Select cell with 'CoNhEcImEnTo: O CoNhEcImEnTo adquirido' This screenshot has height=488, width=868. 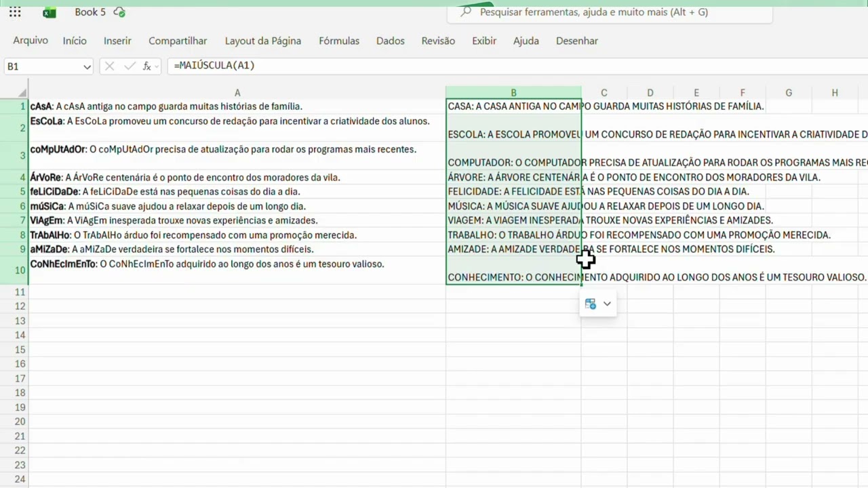pos(237,270)
